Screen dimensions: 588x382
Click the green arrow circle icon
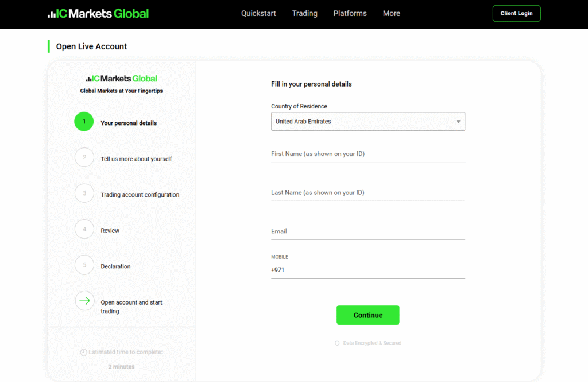84,301
